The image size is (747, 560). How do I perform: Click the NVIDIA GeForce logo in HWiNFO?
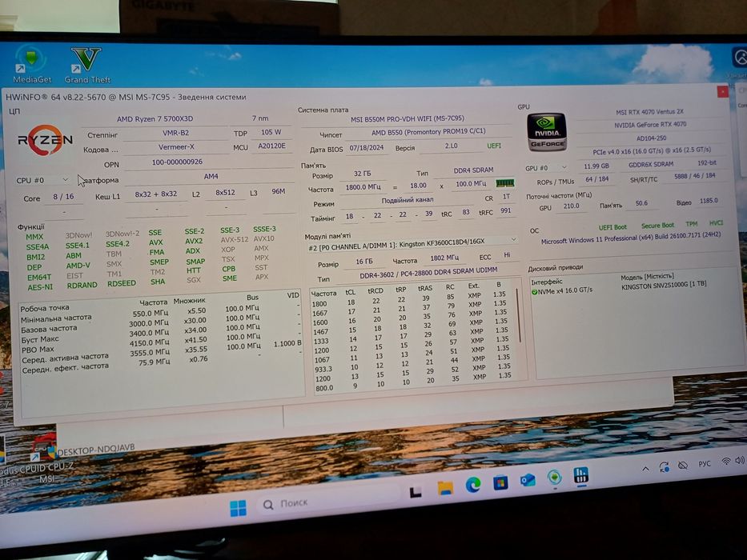coord(547,132)
